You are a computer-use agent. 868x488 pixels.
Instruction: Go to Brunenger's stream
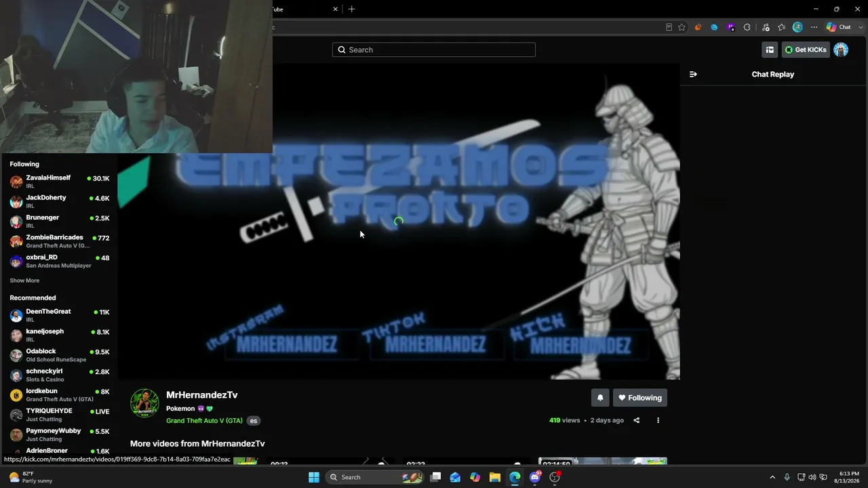(x=60, y=221)
